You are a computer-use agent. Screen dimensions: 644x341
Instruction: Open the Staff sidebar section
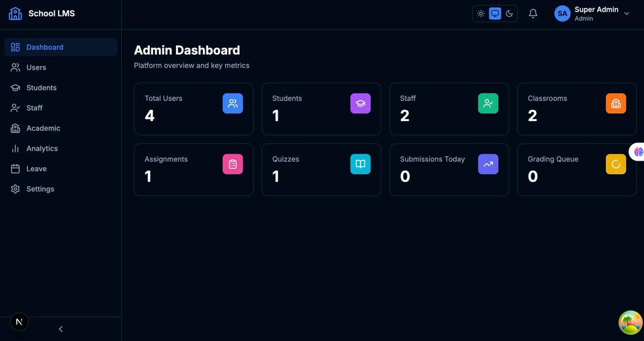(61, 108)
